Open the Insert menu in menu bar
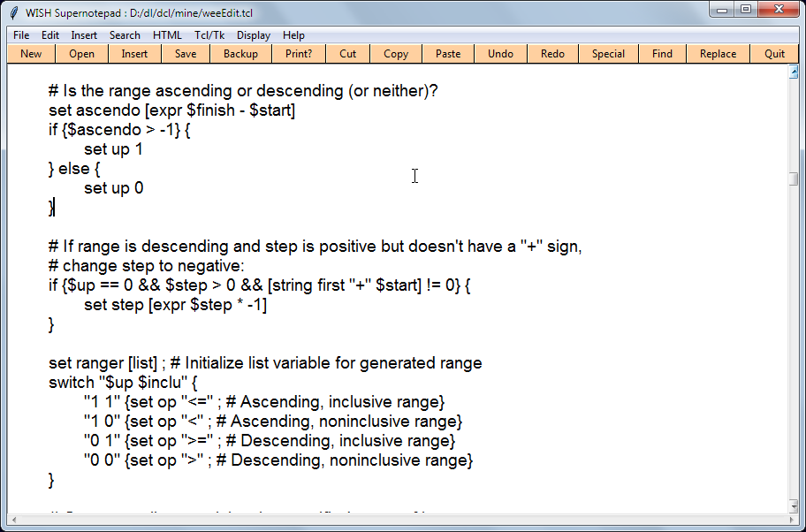806x532 pixels. pos(84,35)
